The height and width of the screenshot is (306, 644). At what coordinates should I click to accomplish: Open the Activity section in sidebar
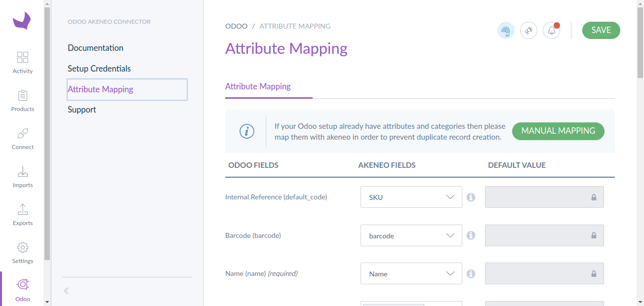[22, 62]
